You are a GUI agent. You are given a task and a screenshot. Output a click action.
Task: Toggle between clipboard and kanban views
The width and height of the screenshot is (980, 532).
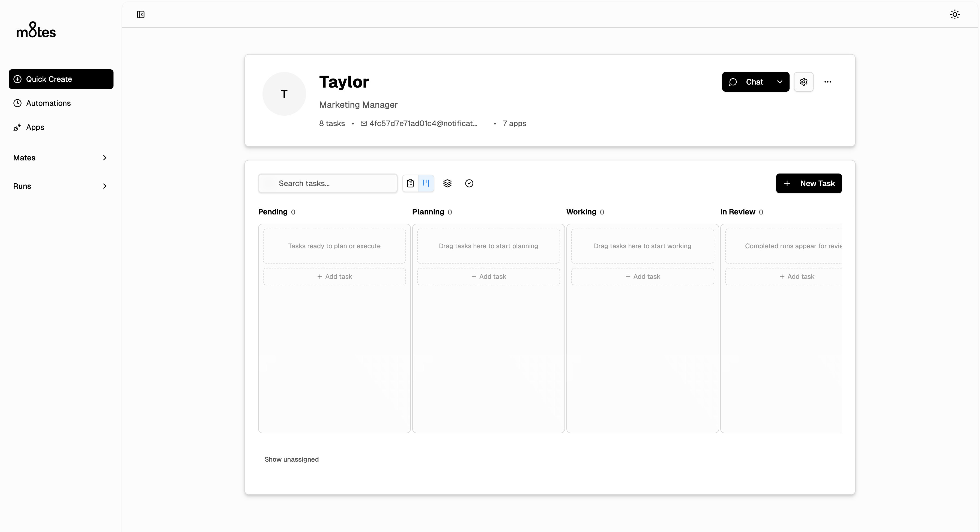[418, 183]
